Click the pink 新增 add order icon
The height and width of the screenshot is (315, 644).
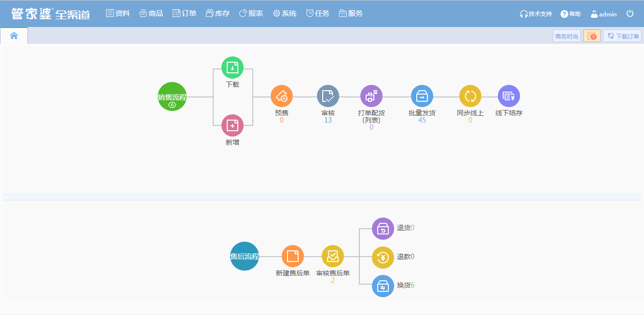pyautogui.click(x=233, y=126)
